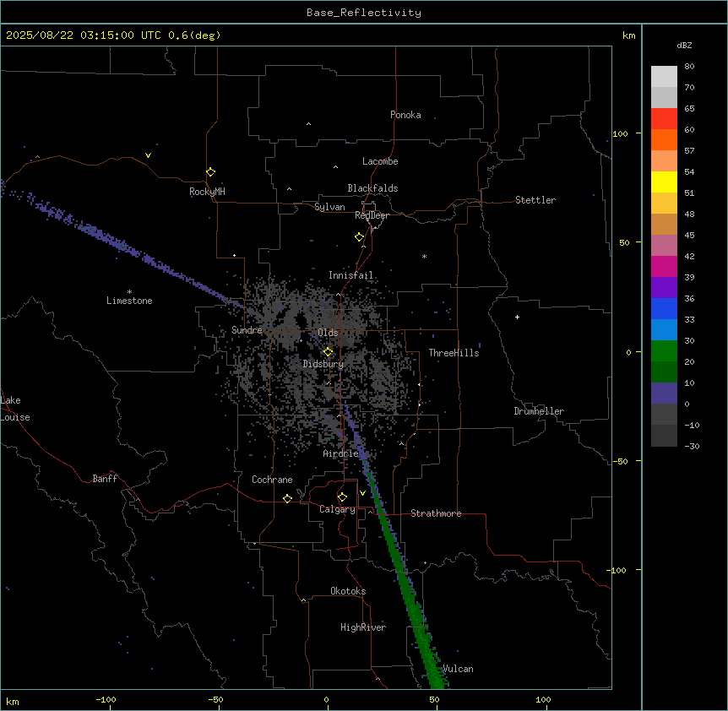Click the Didsbury town label
The image size is (728, 711).
click(x=323, y=364)
